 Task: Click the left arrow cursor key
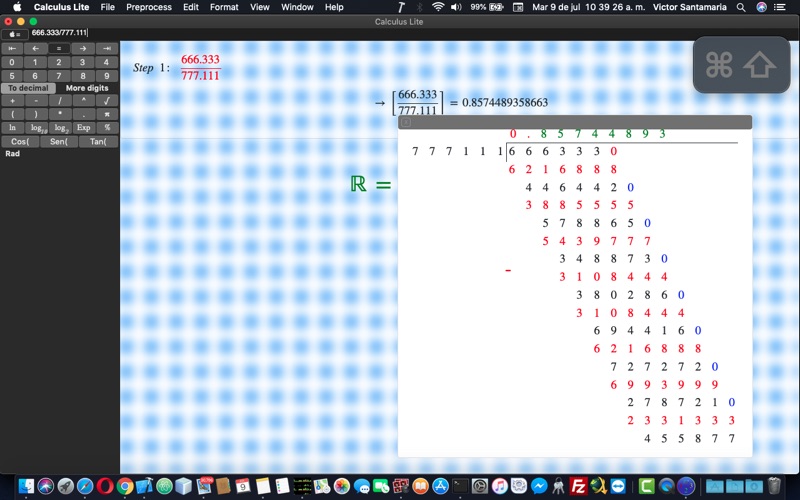pos(36,48)
